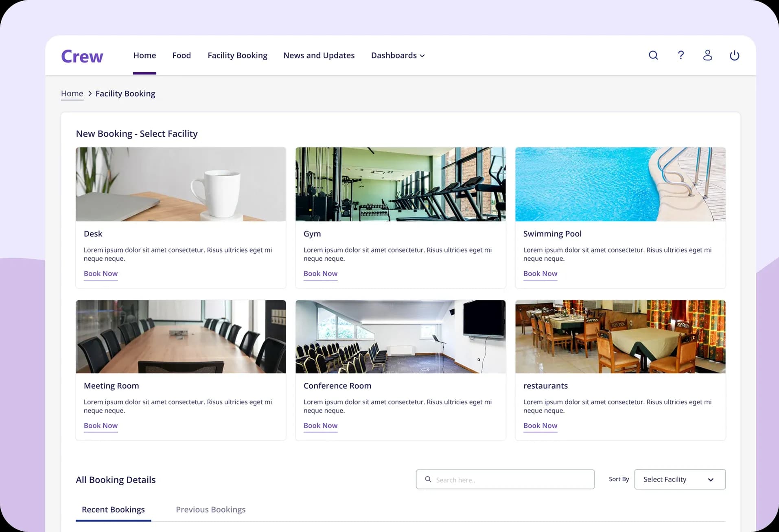Open help via the question mark icon

pos(681,55)
